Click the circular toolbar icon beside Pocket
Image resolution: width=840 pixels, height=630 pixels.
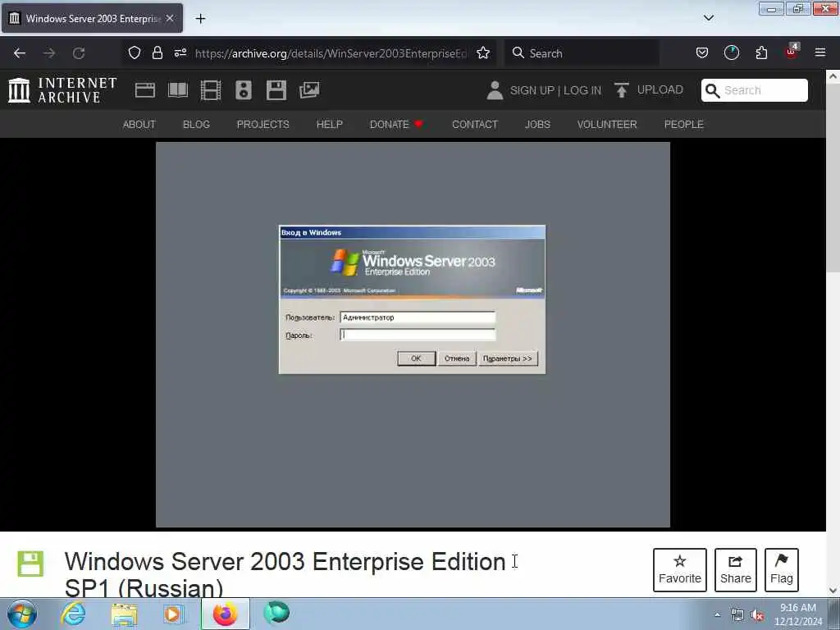(732, 52)
